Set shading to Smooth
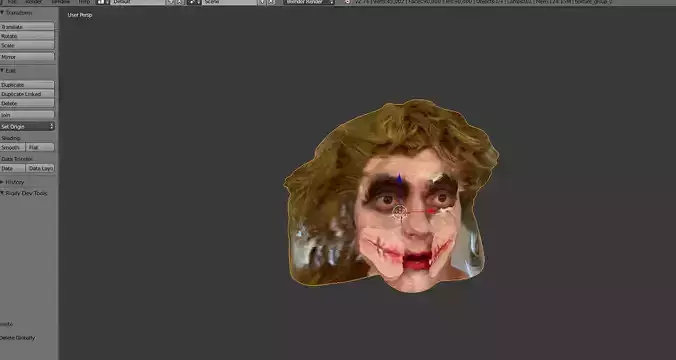This screenshot has width=676, height=360. click(x=13, y=147)
